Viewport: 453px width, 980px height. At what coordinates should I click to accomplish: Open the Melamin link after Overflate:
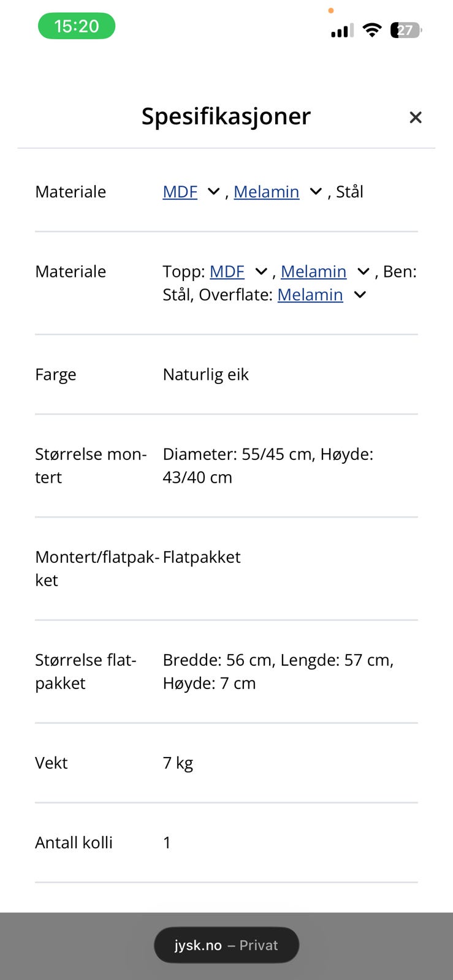[310, 295]
